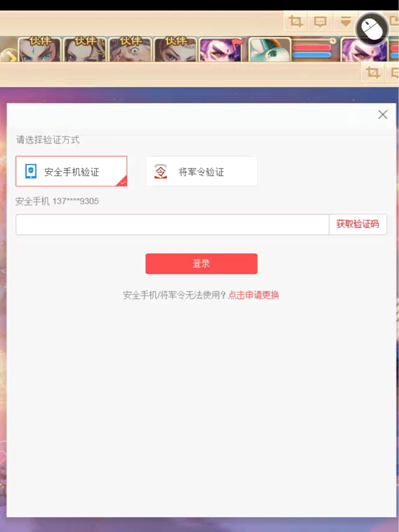Close the verification dialog with X
399x532 pixels.
[x=383, y=115]
